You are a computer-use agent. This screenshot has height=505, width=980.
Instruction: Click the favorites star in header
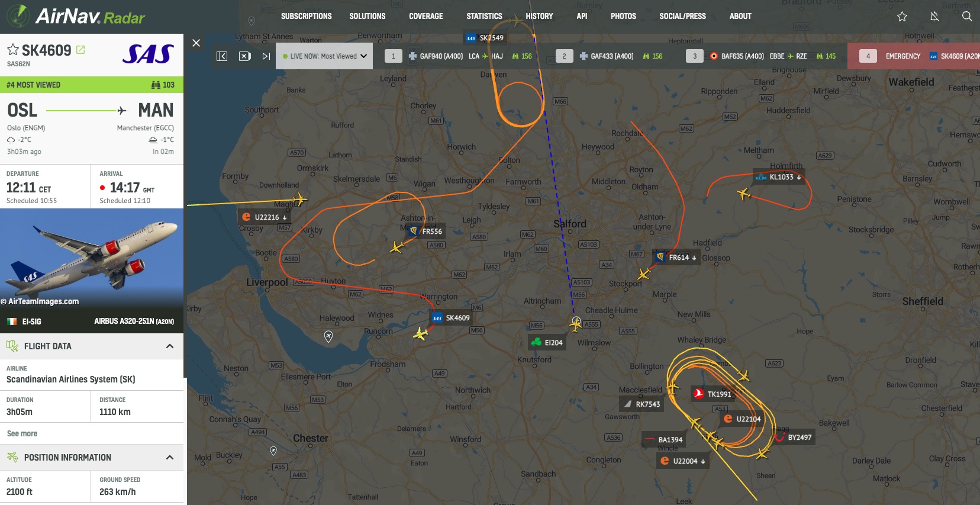click(902, 17)
